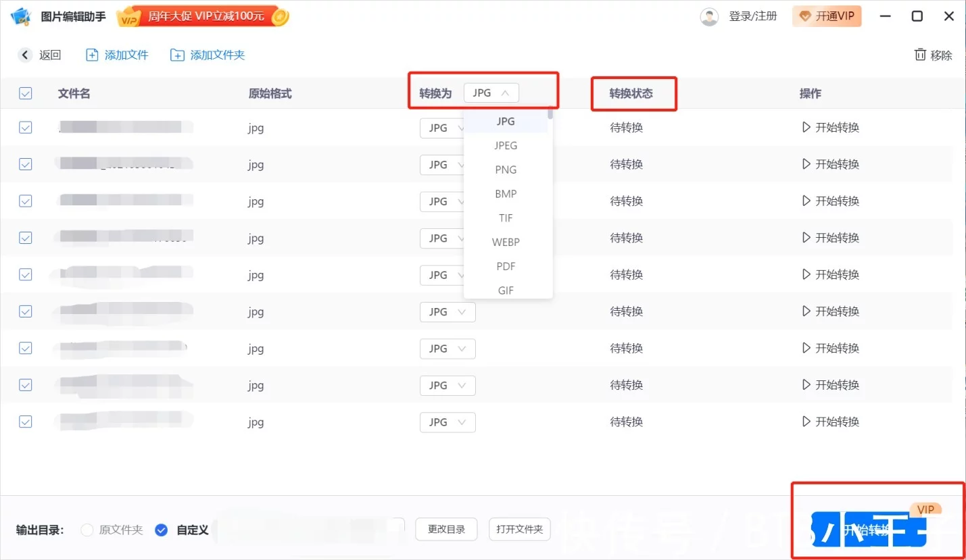The image size is (966, 560).
Task: Start converting the first row file
Action: click(830, 127)
